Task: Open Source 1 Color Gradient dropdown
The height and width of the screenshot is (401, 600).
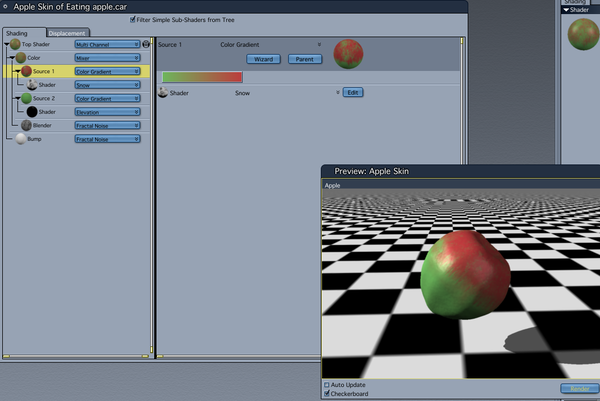Action: click(108, 71)
